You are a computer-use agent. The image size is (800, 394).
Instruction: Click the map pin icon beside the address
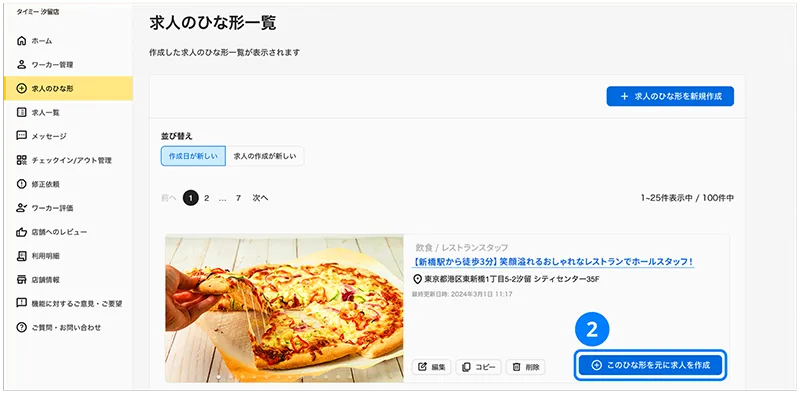tap(417, 279)
